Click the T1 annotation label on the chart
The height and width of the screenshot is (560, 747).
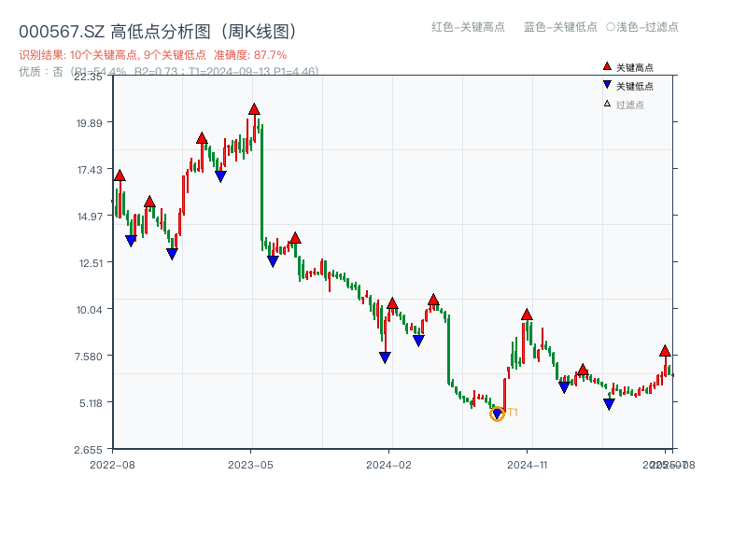pyautogui.click(x=512, y=413)
